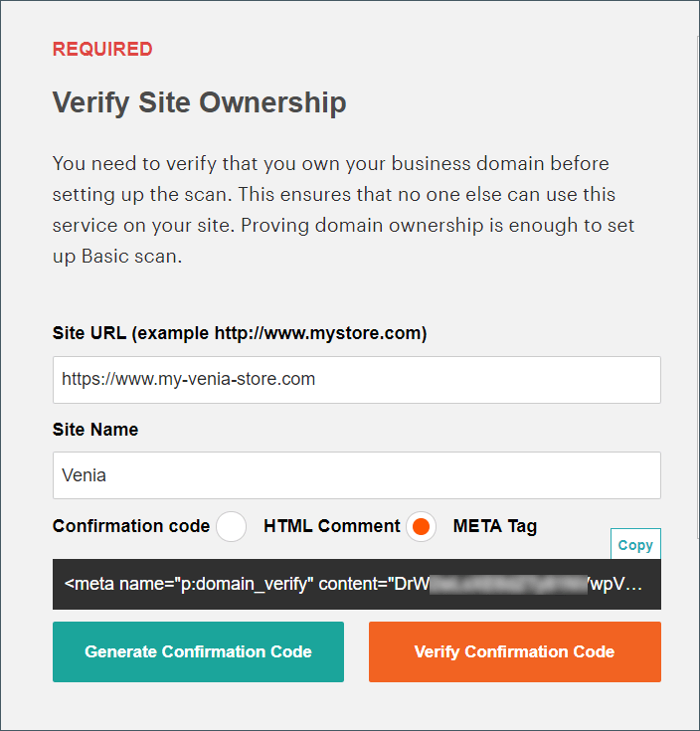The width and height of the screenshot is (700, 731).
Task: Select the HTML Comment radio button
Action: click(231, 526)
